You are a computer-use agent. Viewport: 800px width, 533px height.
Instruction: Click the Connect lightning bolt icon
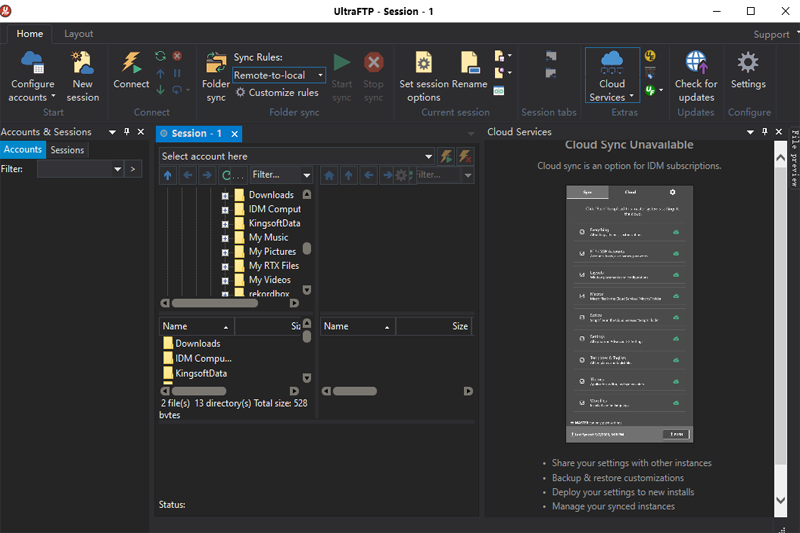pyautogui.click(x=131, y=64)
